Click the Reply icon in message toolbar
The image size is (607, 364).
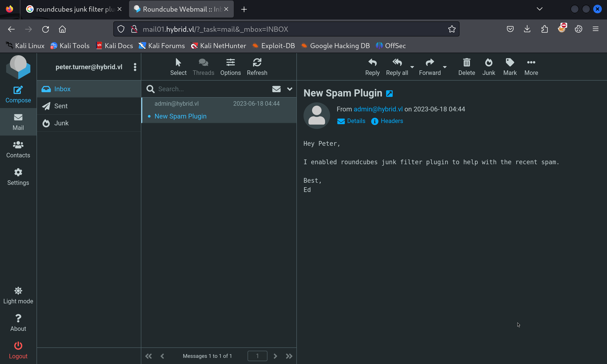(x=372, y=67)
